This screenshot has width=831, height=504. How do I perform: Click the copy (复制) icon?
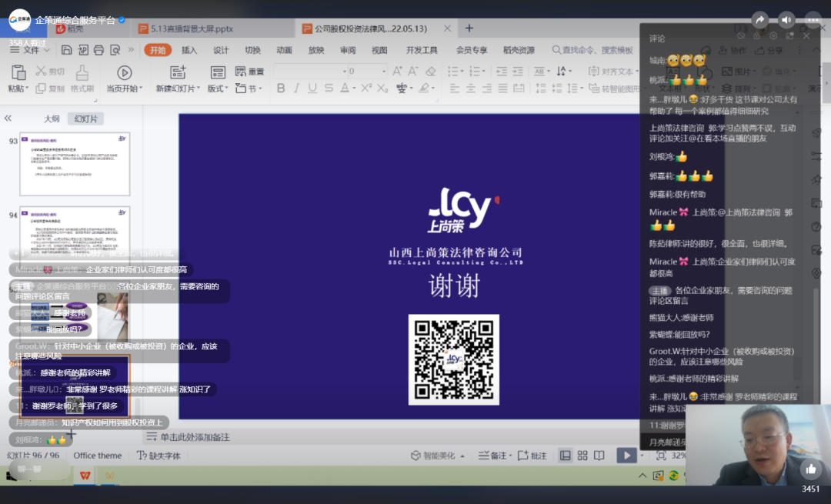click(41, 88)
